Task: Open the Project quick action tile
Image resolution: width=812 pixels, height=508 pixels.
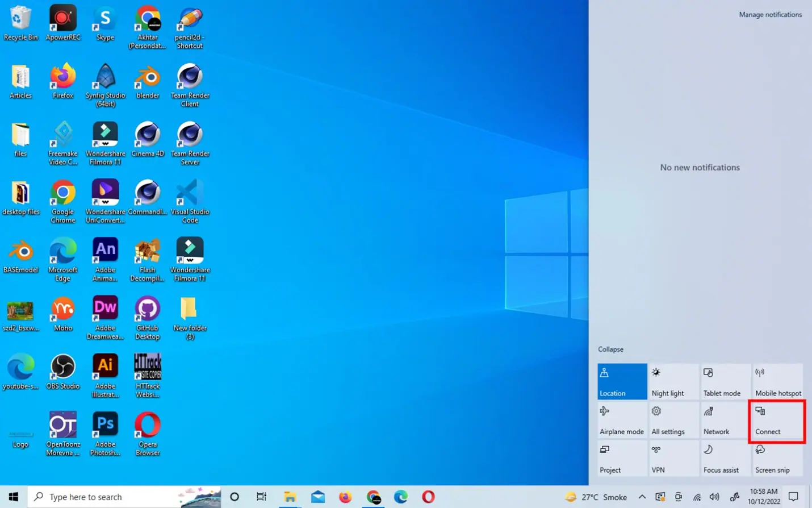Action: coord(622,459)
